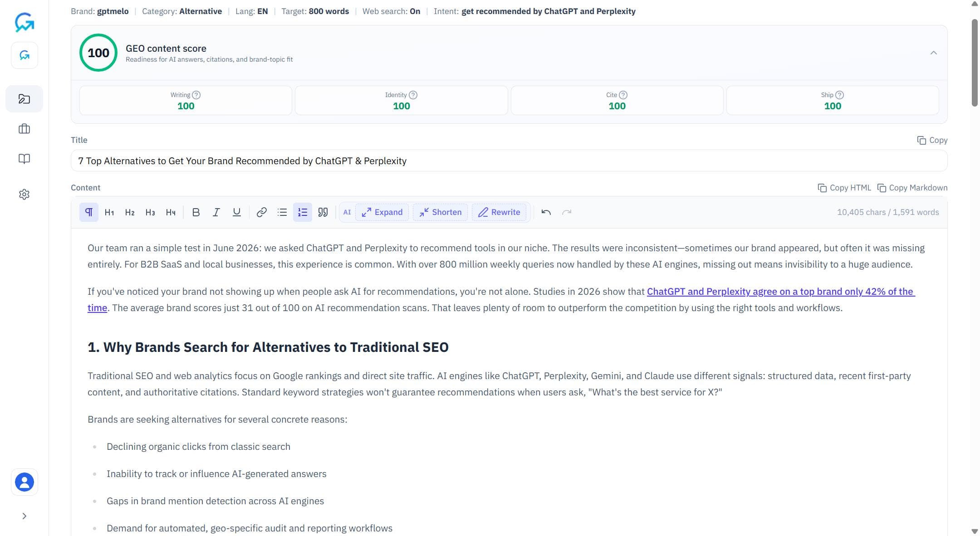Open settings gear in sidebar
Screen dimensions: 980x536
tap(24, 194)
